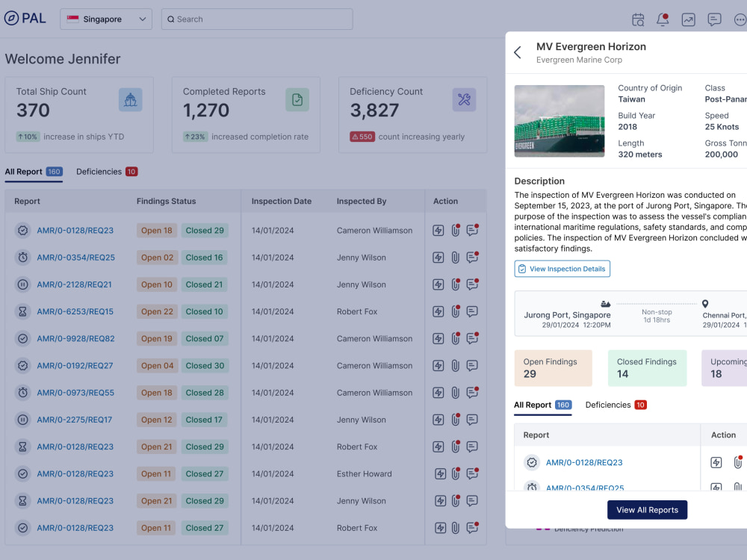Open notifications bell icon
This screenshot has width=747, height=560.
[663, 19]
